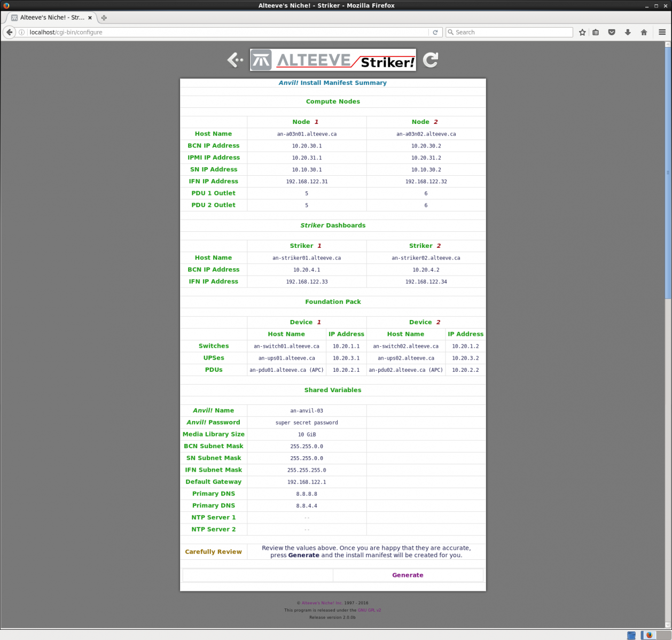Open a new tab with plus button
672x640 pixels.
tap(104, 18)
